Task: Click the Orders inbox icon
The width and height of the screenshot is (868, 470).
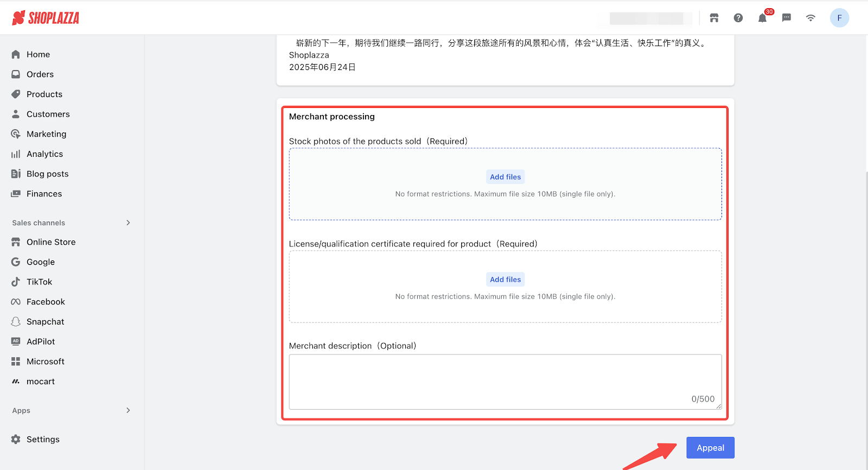Action: (x=16, y=74)
